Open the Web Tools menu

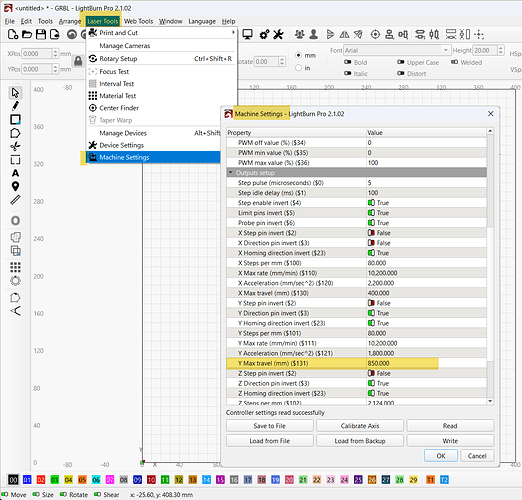(x=138, y=21)
